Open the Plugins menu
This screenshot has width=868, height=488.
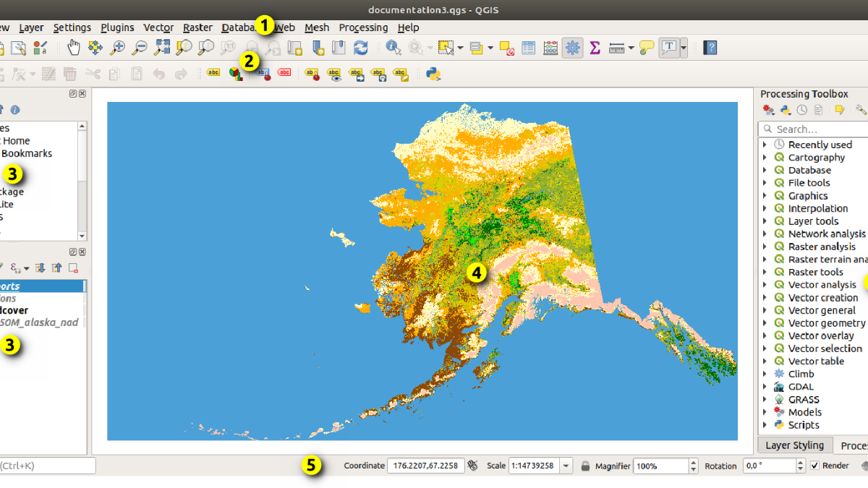[117, 27]
